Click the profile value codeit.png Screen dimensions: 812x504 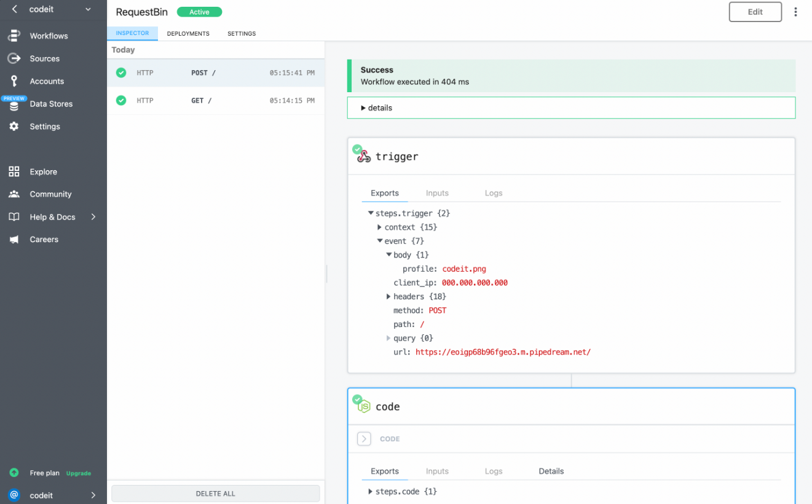[x=464, y=269]
